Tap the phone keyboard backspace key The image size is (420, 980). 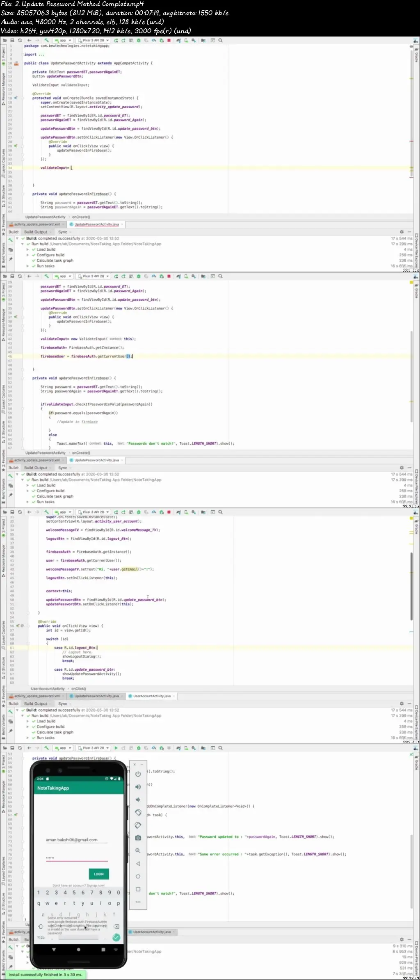click(116, 926)
